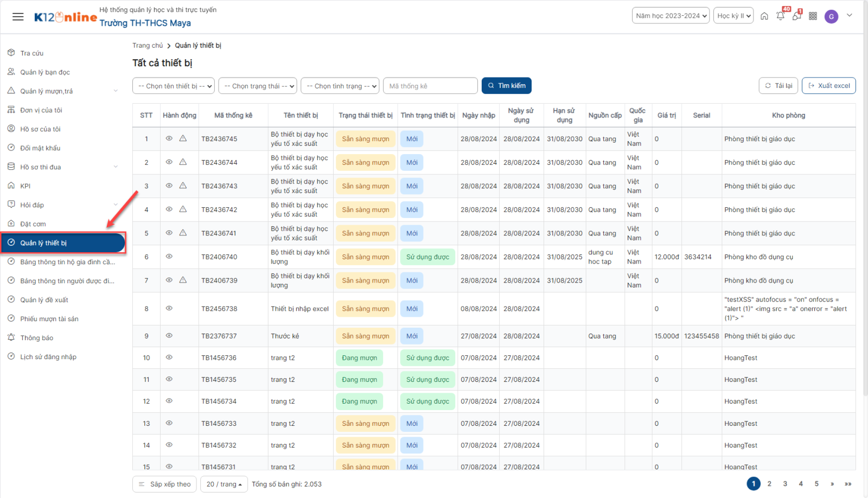This screenshot has height=498, width=868.
Task: Click serial value '123455458'
Action: pos(701,336)
